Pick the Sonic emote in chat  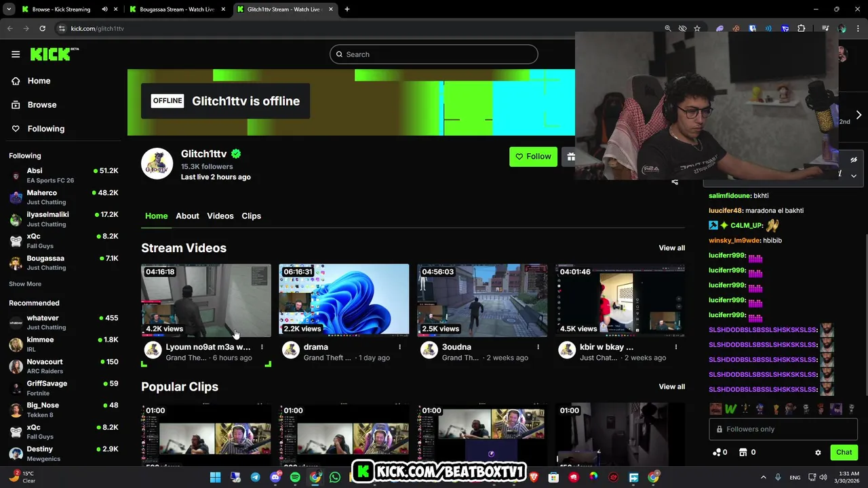[x=760, y=409]
